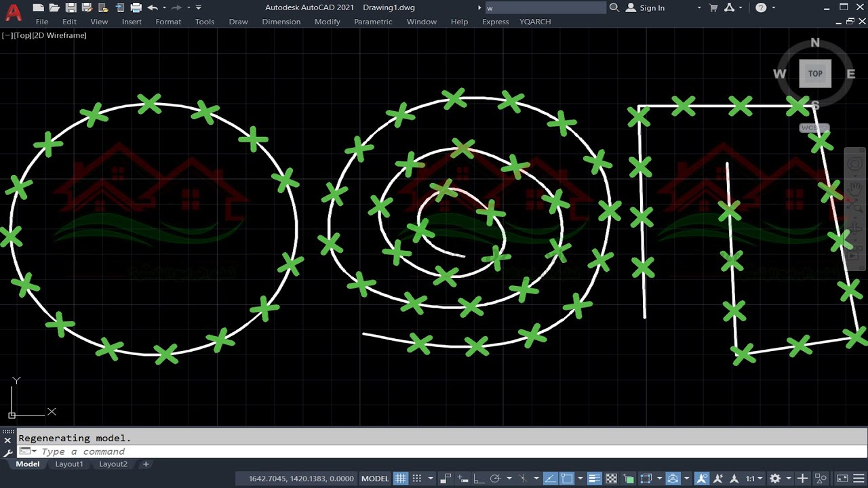
Task: Click the search magnifier icon
Action: (x=614, y=7)
